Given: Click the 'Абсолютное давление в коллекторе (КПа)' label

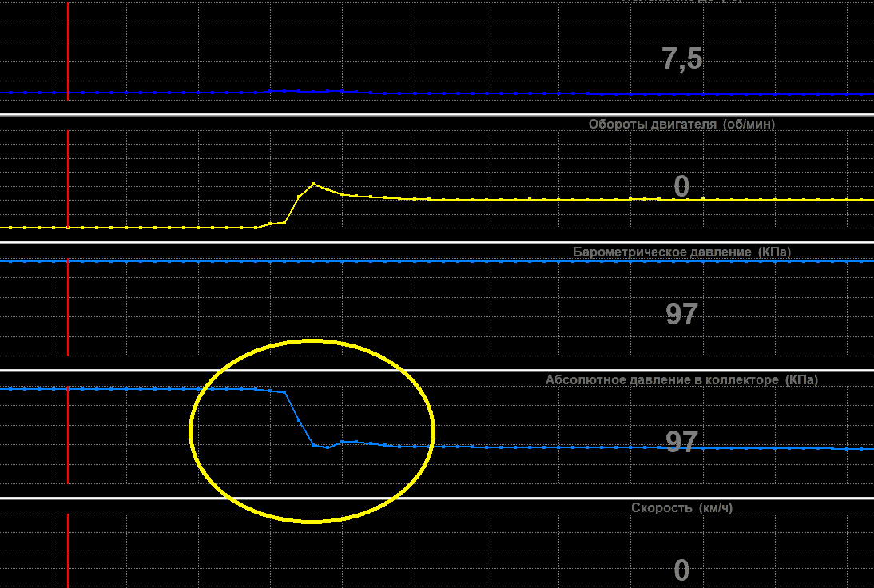Looking at the screenshot, I should point(681,380).
